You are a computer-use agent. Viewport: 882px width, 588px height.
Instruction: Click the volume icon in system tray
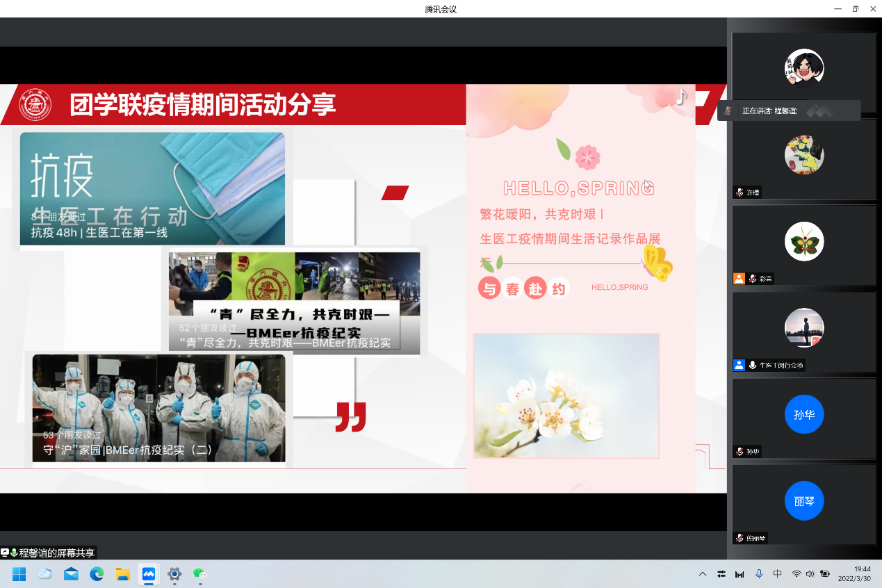click(x=810, y=574)
